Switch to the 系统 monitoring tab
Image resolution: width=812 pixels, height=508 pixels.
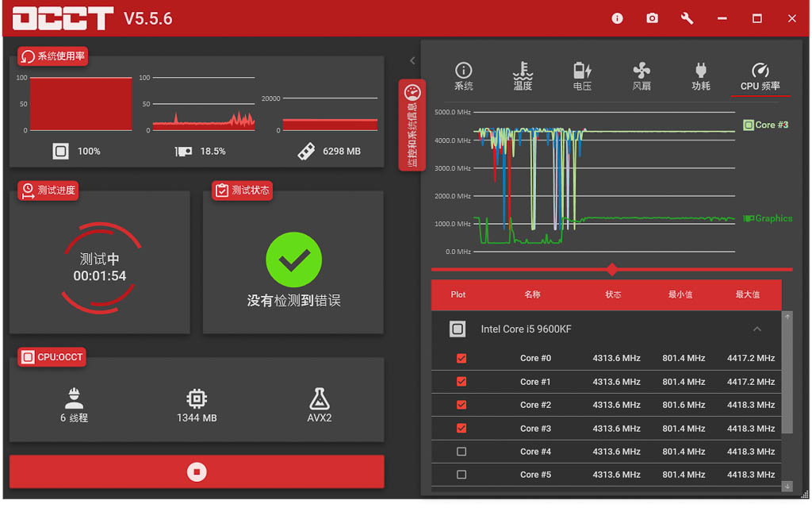463,77
